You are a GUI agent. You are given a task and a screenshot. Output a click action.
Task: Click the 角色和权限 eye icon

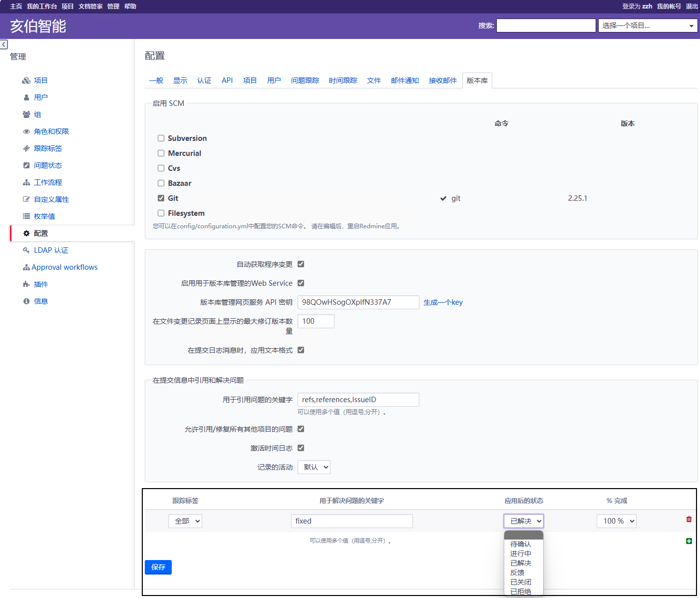pyautogui.click(x=26, y=131)
